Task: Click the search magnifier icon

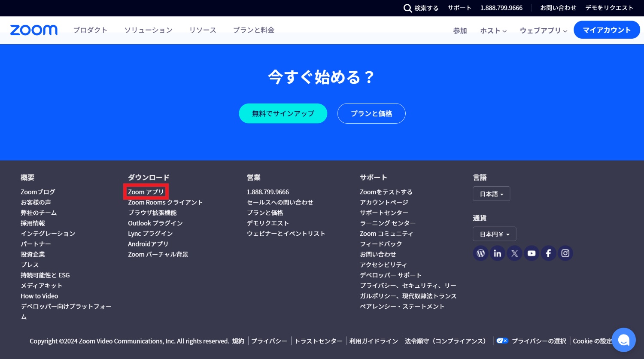Action: click(407, 8)
